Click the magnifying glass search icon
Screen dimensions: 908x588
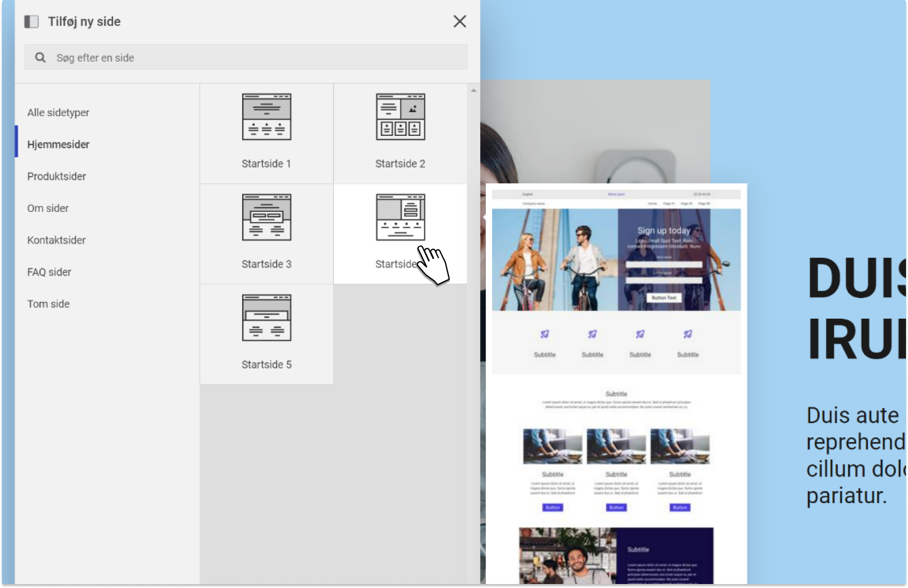[x=41, y=58]
